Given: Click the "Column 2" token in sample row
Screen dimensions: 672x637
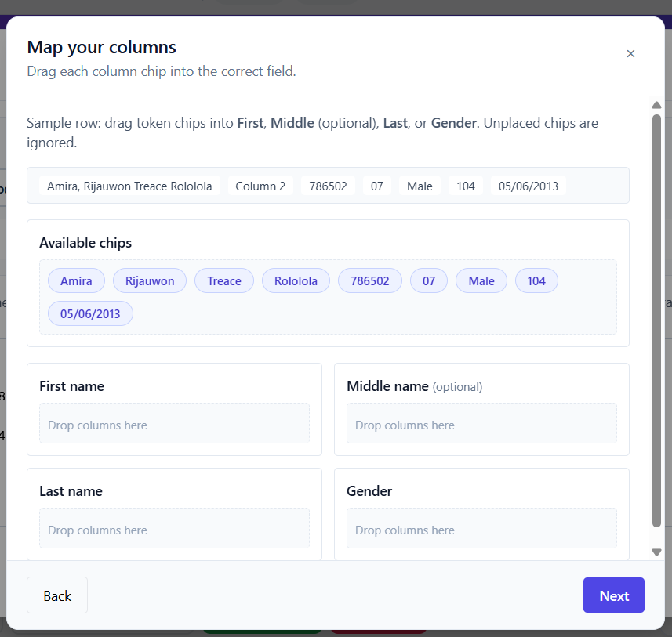Looking at the screenshot, I should [x=260, y=186].
